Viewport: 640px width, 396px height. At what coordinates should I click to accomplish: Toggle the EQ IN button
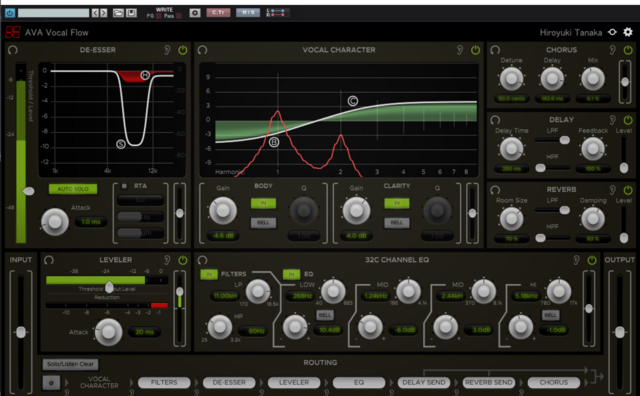click(291, 274)
